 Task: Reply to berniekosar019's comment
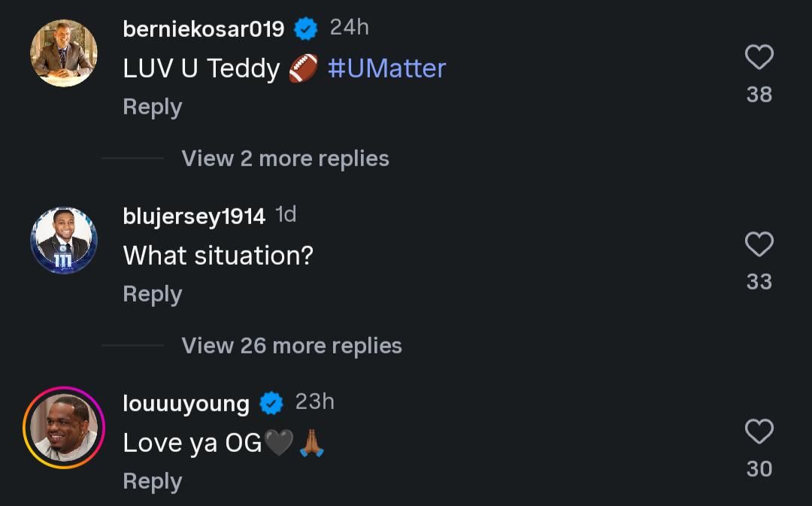[x=153, y=107]
